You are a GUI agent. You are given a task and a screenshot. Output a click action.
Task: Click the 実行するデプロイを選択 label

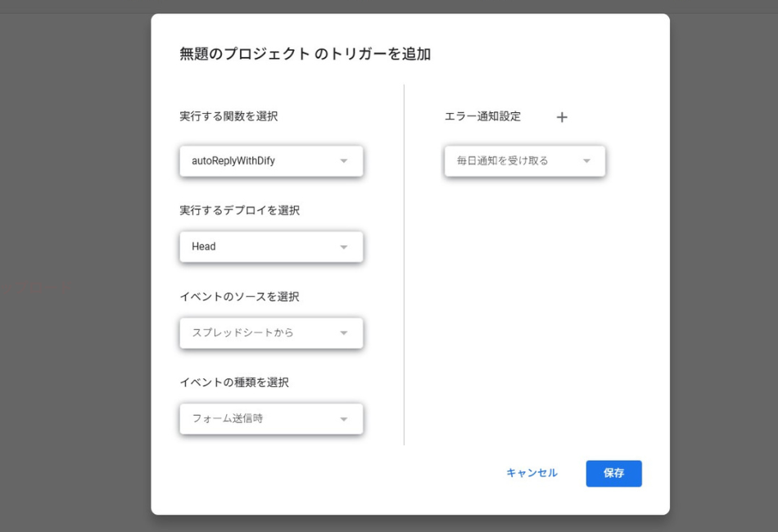pyautogui.click(x=239, y=210)
